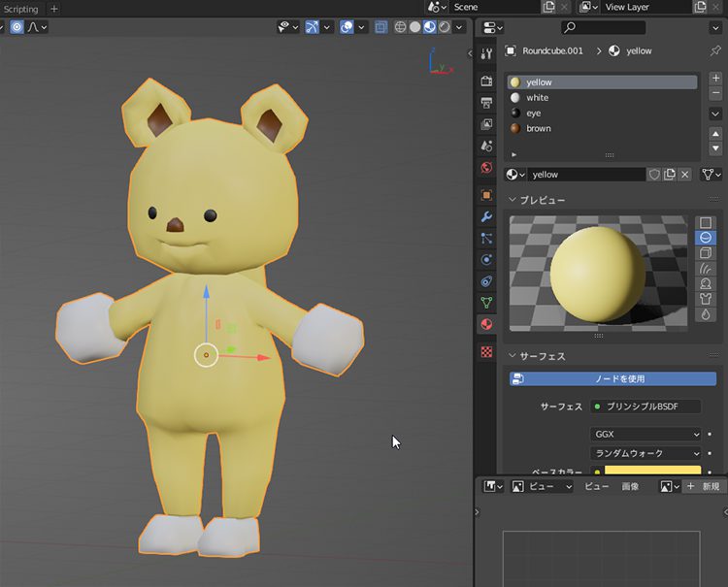Image resolution: width=728 pixels, height=587 pixels.
Task: Switch preview to the Monkey shape
Action: click(706, 283)
